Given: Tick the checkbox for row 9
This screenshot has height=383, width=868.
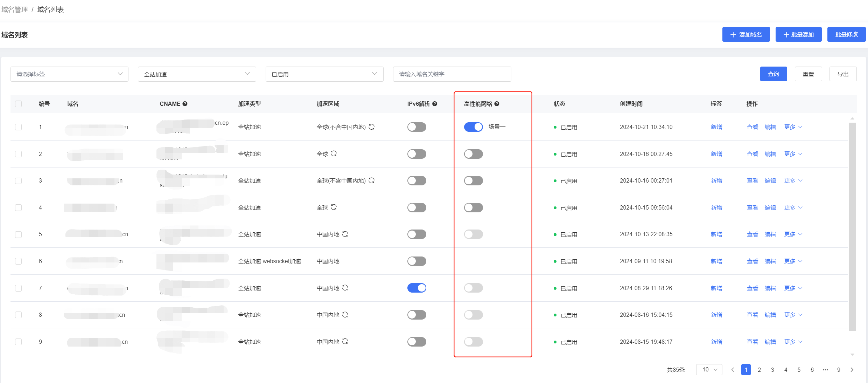Looking at the screenshot, I should pos(19,342).
